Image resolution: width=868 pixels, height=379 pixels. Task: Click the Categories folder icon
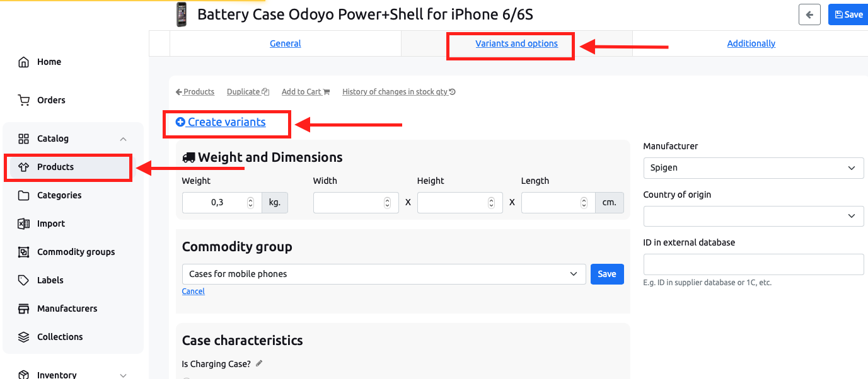[x=23, y=195]
